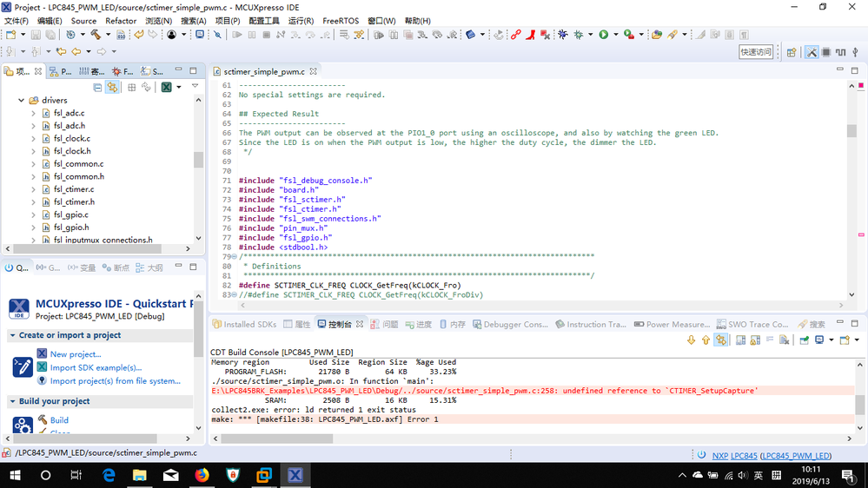Click Firefox icon in Windows taskbar

(x=202, y=475)
